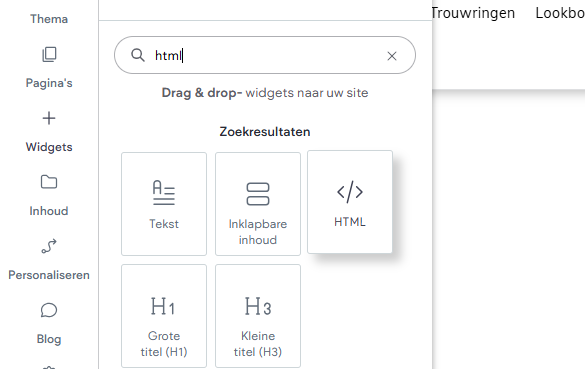
Task: Click the Inklapbare inhoud label text
Action: (258, 232)
